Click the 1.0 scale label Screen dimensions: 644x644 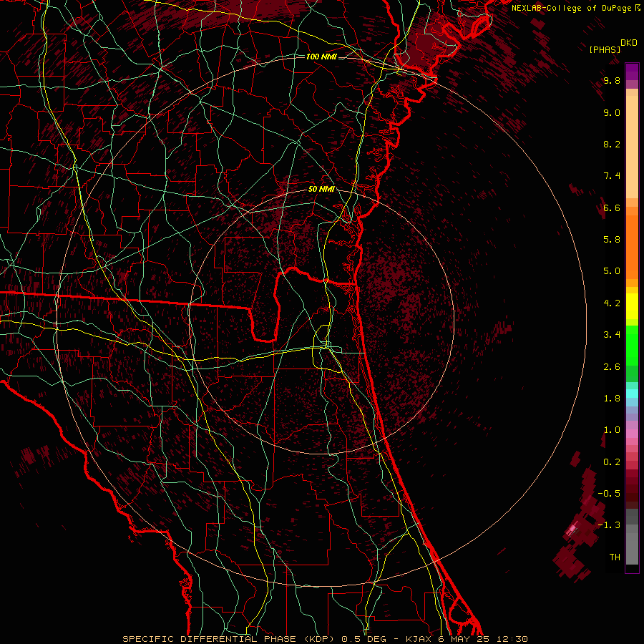(612, 430)
